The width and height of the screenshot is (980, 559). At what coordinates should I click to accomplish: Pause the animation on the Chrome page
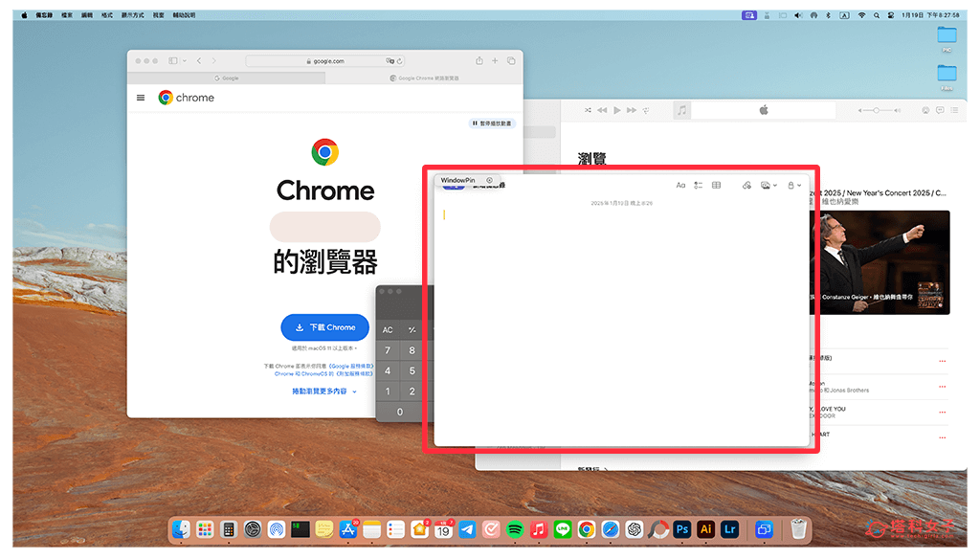click(492, 123)
